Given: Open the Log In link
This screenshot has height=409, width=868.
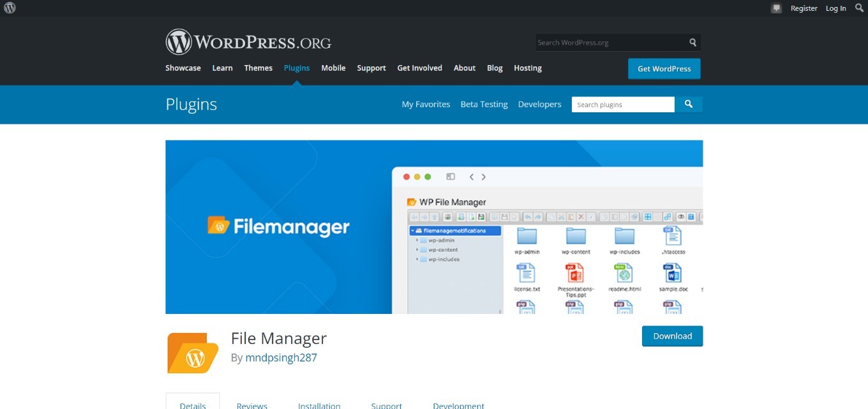Looking at the screenshot, I should pos(835,8).
